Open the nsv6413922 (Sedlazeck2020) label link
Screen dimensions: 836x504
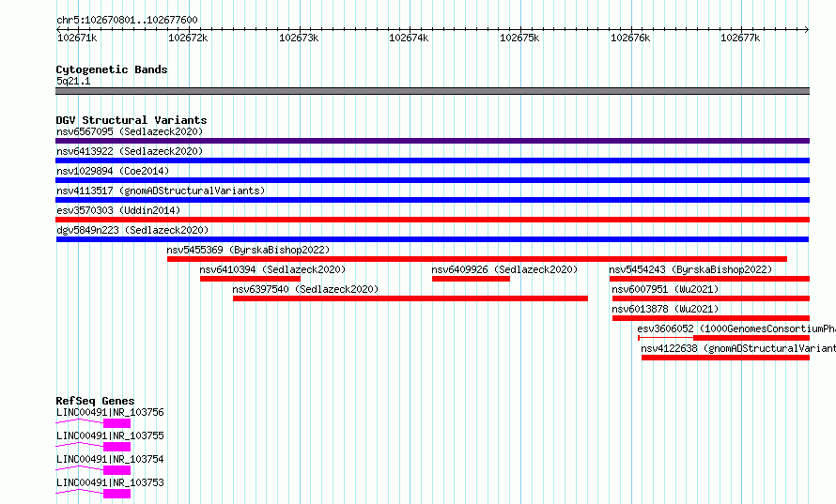pos(130,151)
